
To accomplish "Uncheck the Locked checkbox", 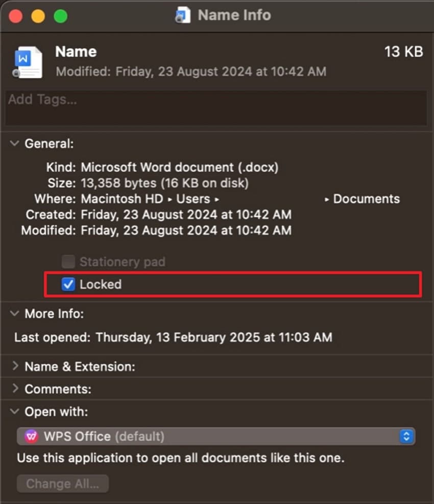I will tap(68, 284).
